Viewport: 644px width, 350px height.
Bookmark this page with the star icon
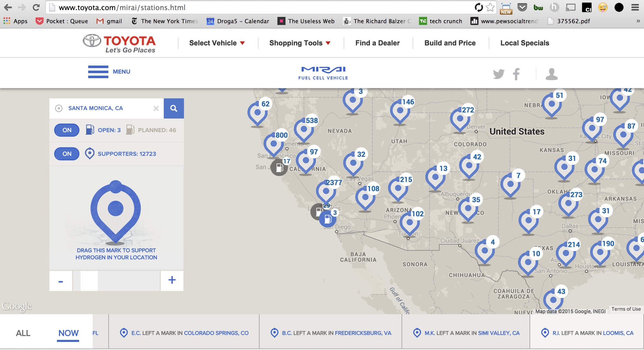490,7
